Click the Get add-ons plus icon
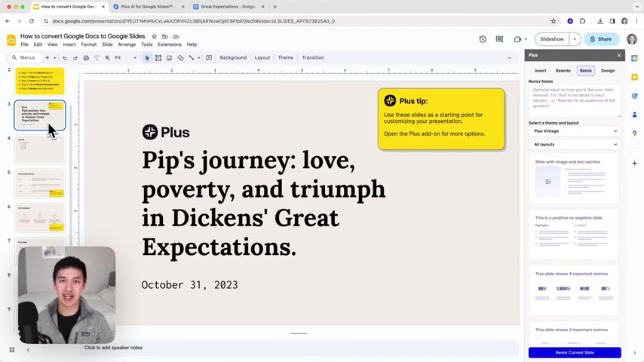This screenshot has height=362, width=644. pyautogui.click(x=634, y=163)
